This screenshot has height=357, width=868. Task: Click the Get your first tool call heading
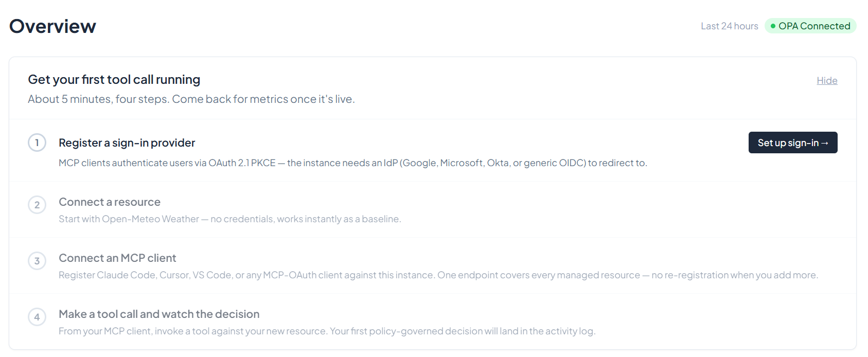(x=114, y=79)
